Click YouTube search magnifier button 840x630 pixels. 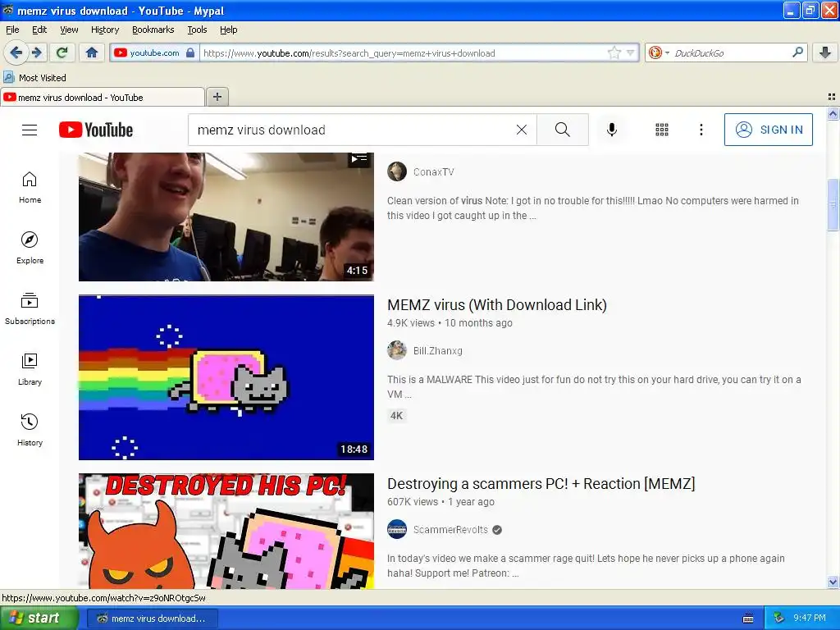click(x=563, y=130)
